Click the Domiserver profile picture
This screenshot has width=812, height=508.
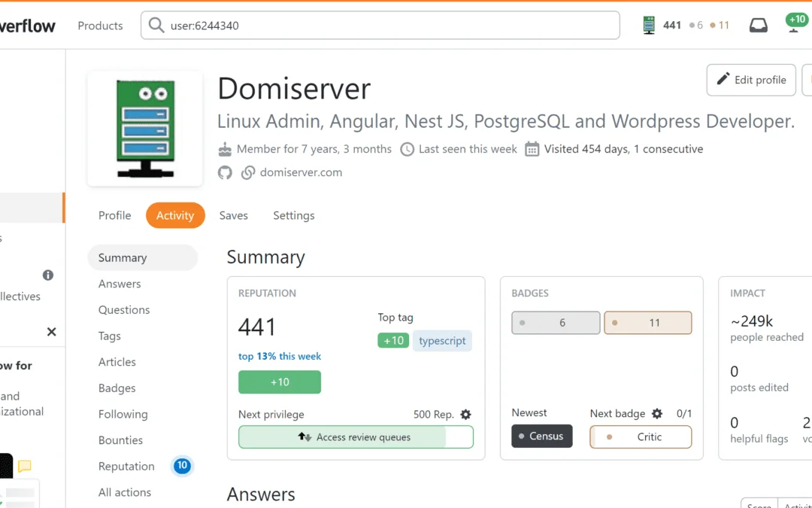tap(145, 129)
